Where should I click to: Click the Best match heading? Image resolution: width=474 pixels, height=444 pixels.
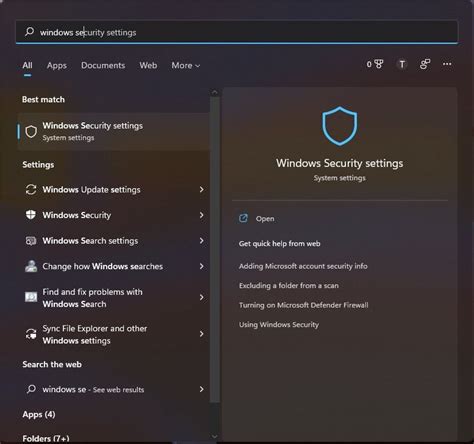43,99
